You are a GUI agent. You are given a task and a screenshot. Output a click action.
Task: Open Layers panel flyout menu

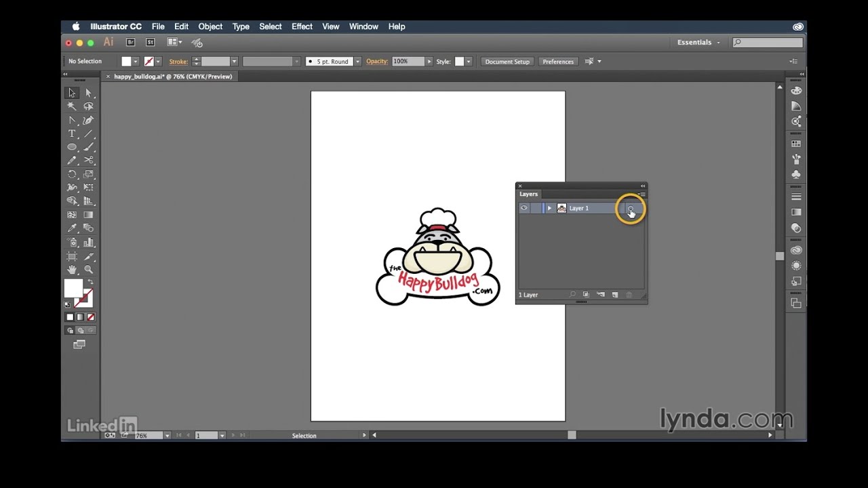(x=642, y=195)
